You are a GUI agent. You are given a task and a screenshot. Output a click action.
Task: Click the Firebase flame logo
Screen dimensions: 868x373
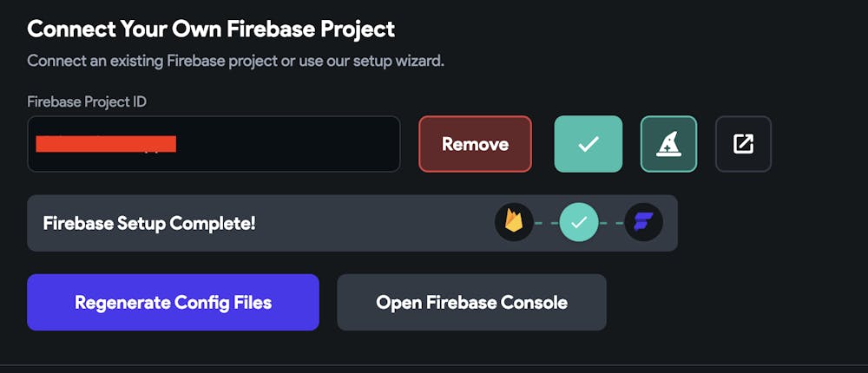coord(514,223)
